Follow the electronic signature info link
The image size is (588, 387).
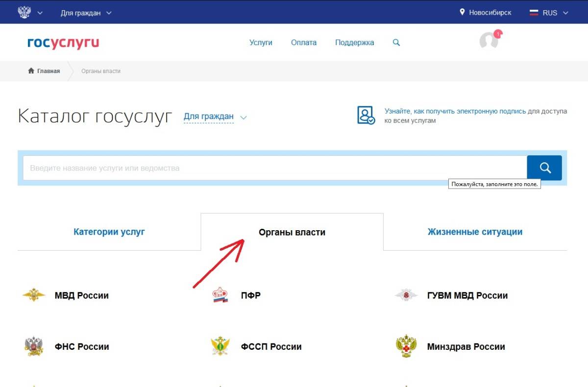click(x=455, y=111)
